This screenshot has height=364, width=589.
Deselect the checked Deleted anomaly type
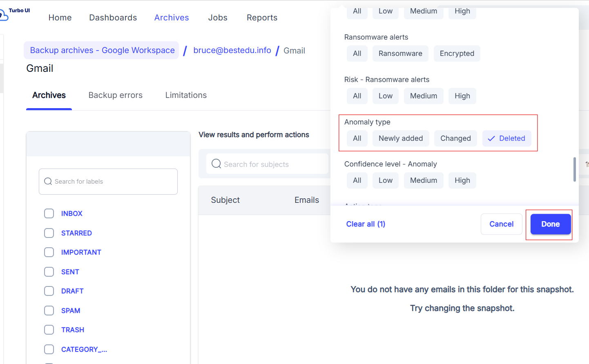pos(506,138)
